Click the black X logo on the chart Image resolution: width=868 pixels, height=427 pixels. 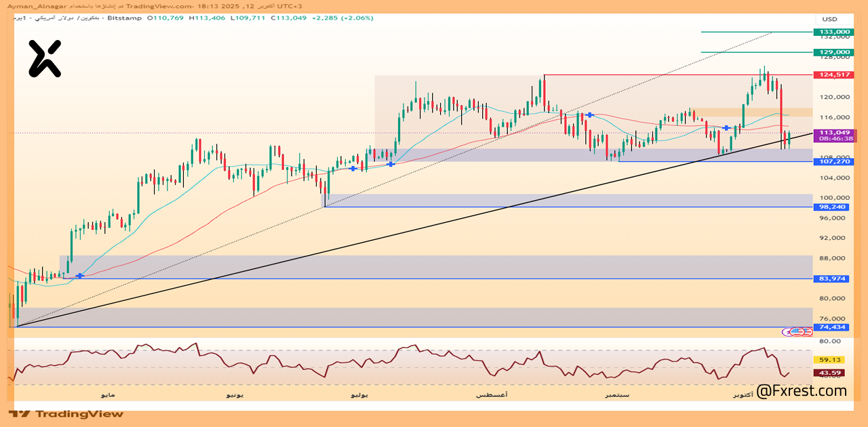pyautogui.click(x=45, y=58)
